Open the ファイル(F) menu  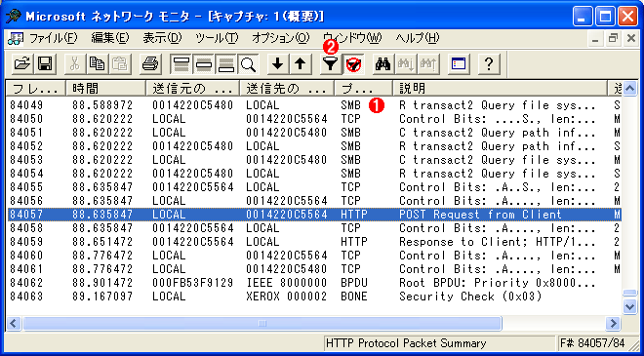53,38
